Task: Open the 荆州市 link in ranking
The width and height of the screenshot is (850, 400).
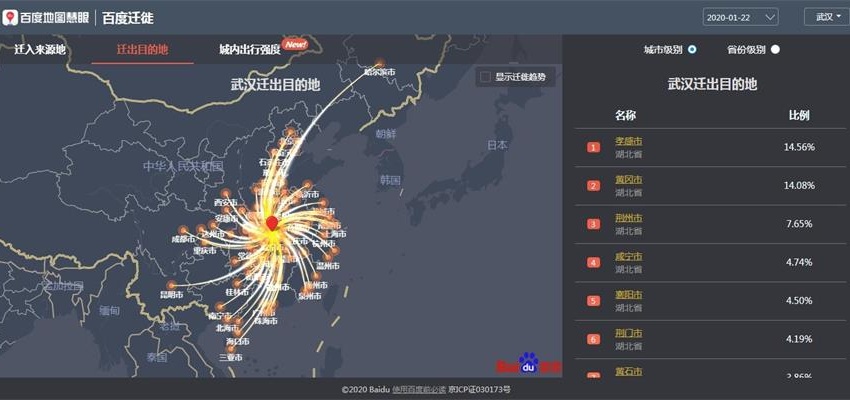Action: 628,218
